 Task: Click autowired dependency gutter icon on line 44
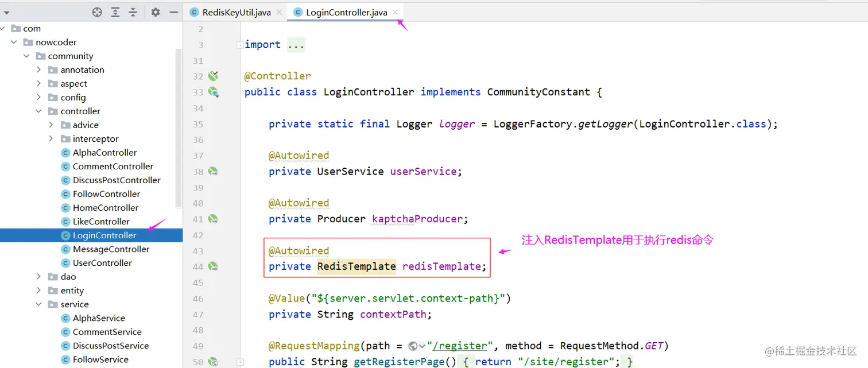point(214,266)
